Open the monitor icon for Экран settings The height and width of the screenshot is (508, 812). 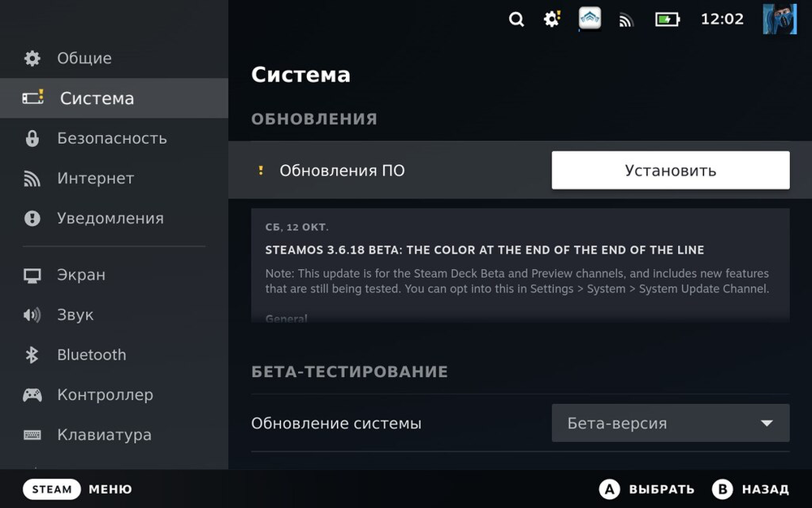[32, 275]
